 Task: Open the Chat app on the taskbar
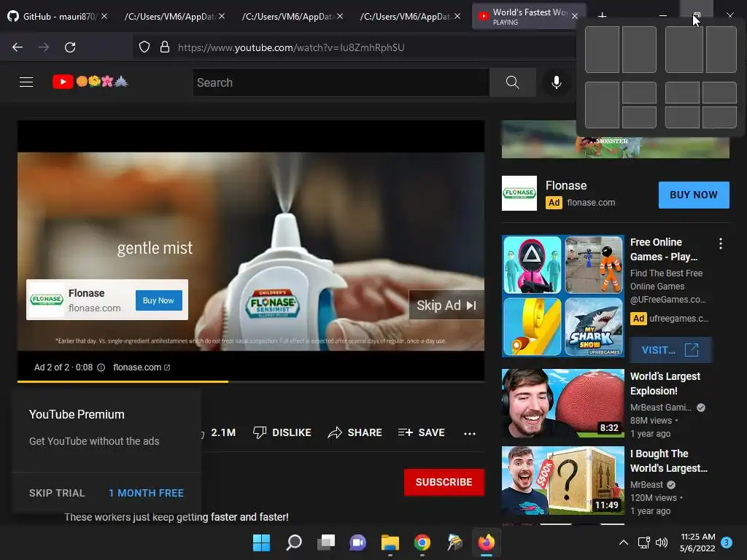coord(357,542)
